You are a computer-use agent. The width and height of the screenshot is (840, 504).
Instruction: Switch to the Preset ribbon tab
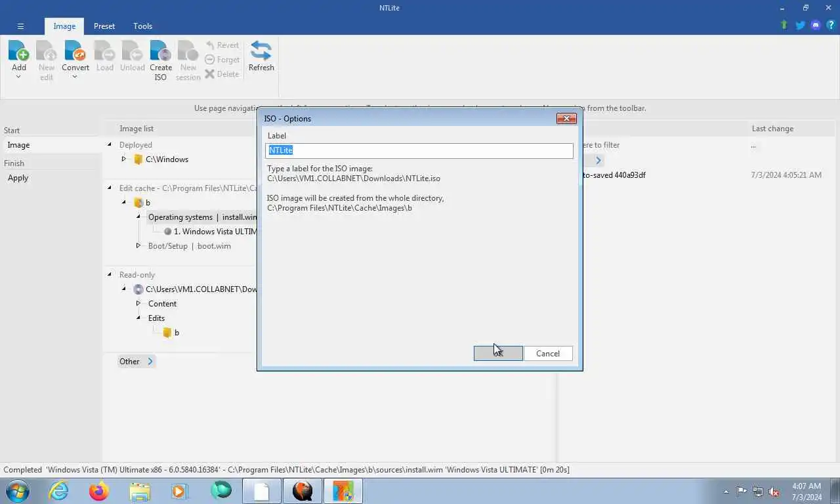click(104, 26)
